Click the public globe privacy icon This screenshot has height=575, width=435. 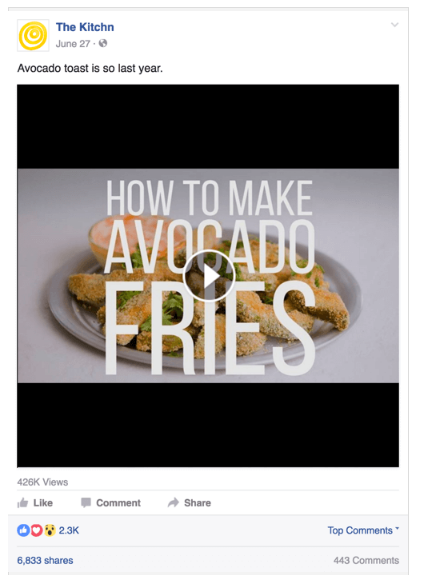pos(103,43)
